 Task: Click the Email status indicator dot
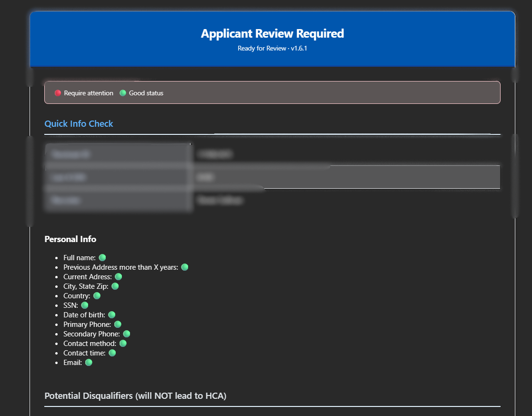(88, 363)
